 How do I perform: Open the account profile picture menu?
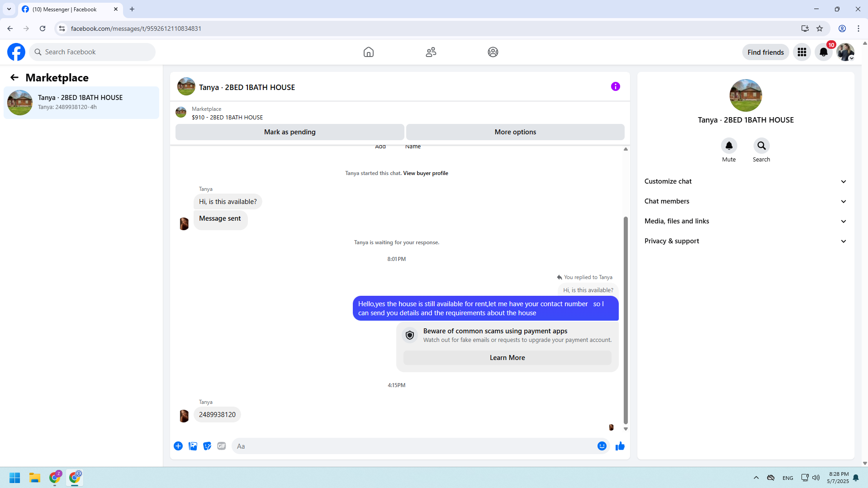tap(845, 52)
